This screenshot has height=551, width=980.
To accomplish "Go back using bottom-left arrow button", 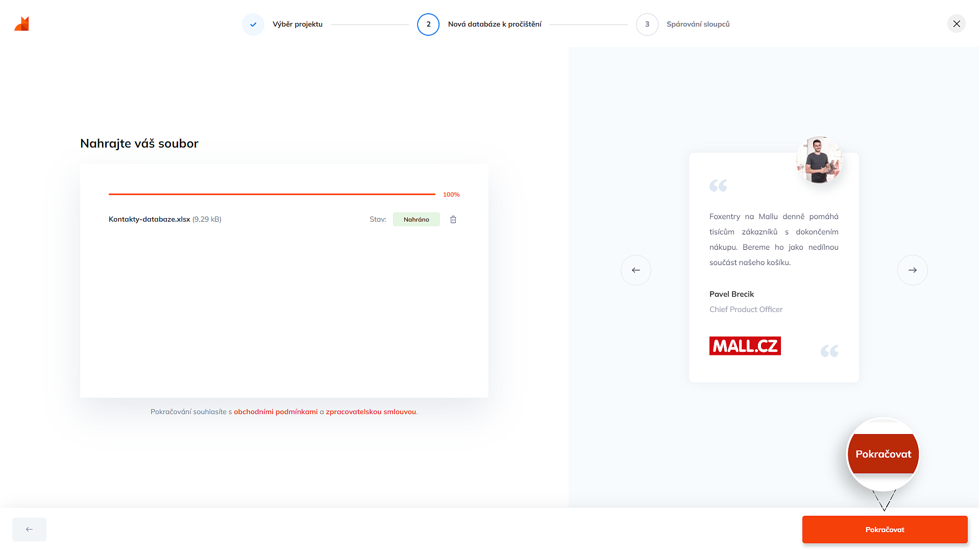I will click(x=29, y=530).
